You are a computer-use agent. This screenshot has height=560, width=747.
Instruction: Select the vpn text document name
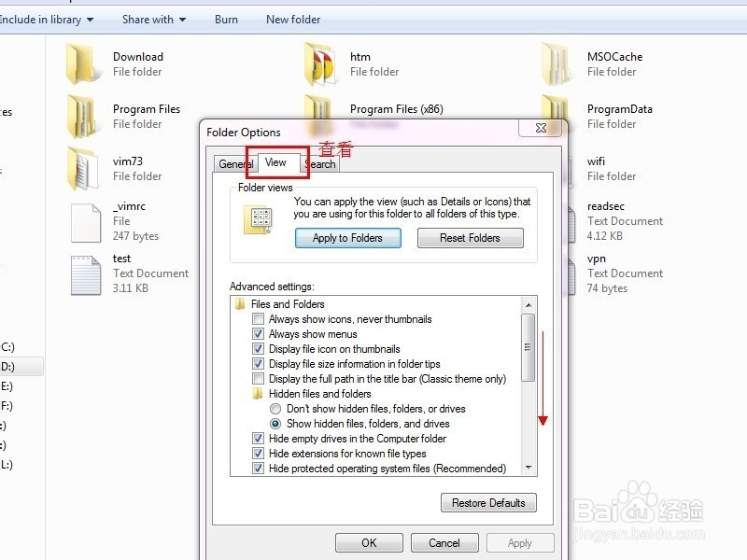click(x=597, y=259)
